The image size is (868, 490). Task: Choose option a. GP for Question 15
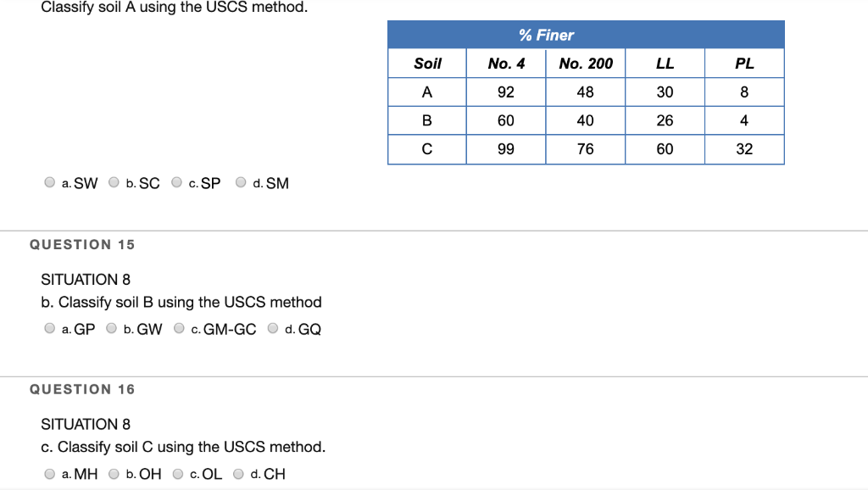pos(49,327)
